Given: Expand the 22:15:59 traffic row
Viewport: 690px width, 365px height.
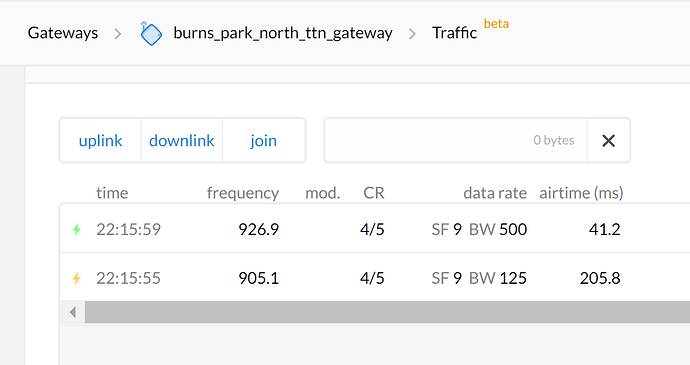Looking at the screenshot, I should pyautogui.click(x=375, y=229).
